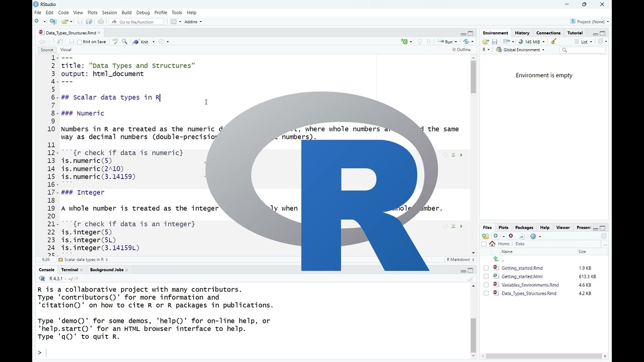The width and height of the screenshot is (644, 362).
Task: Click the Environment search field
Action: (583, 50)
